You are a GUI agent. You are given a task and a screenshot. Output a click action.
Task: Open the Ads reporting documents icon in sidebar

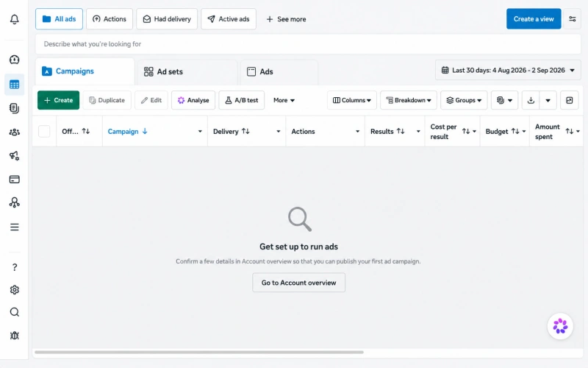point(14,108)
